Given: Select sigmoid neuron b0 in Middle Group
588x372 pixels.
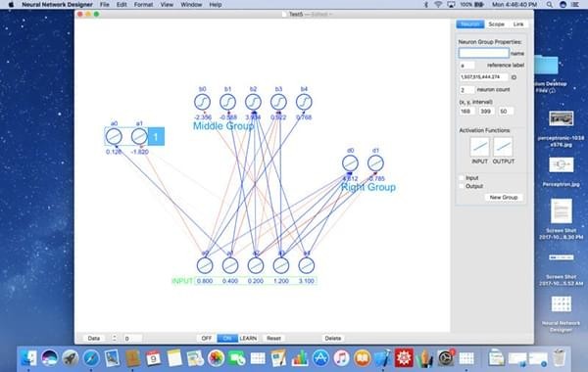Looking at the screenshot, I should click(203, 102).
